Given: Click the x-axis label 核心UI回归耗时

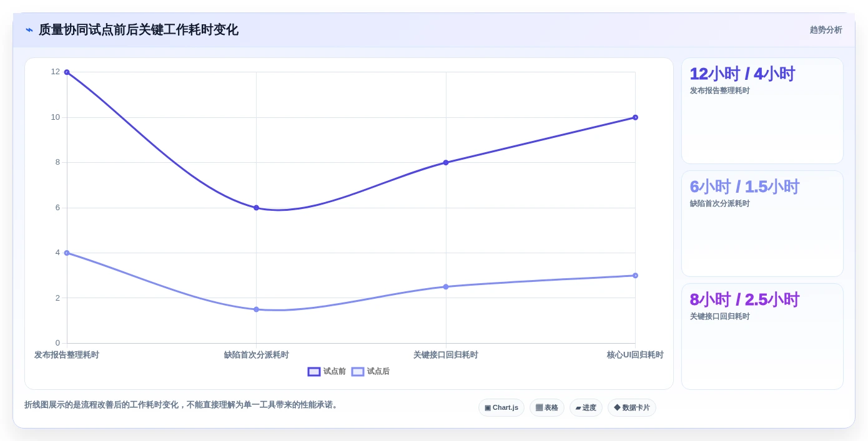Looking at the screenshot, I should coord(635,355).
